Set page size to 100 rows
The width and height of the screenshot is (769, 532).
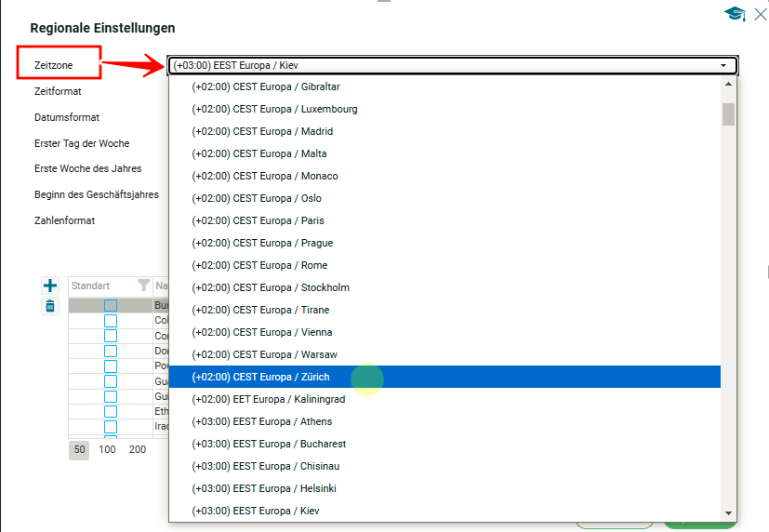tap(107, 449)
